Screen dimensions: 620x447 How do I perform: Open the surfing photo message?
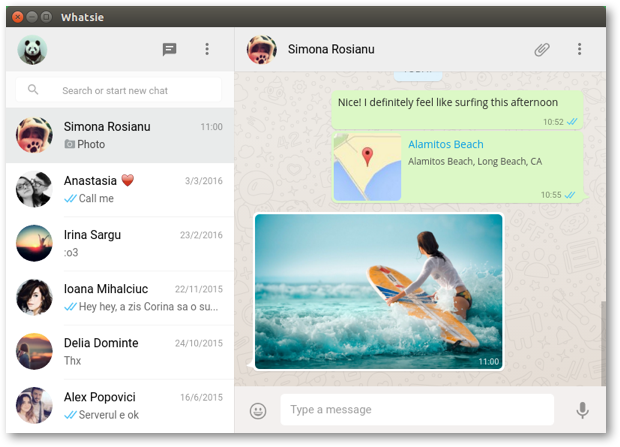click(x=379, y=292)
